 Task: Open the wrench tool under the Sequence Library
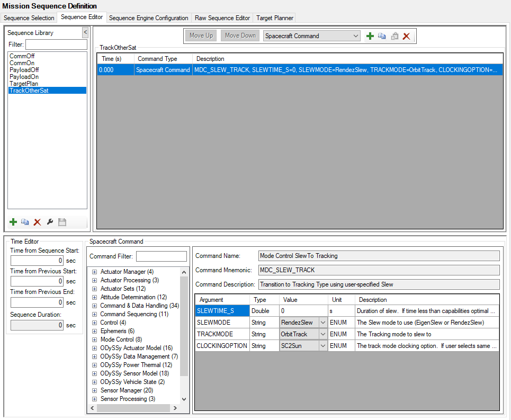(x=49, y=222)
